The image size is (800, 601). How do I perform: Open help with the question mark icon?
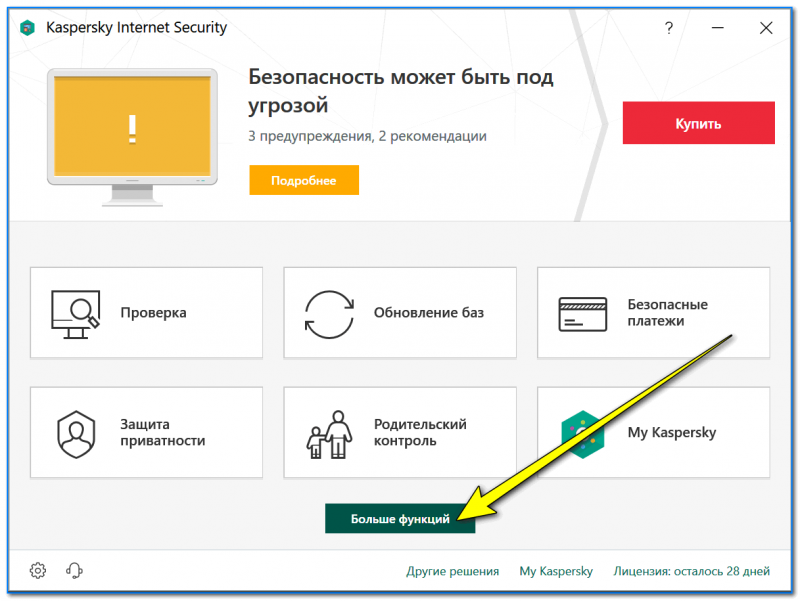[669, 28]
